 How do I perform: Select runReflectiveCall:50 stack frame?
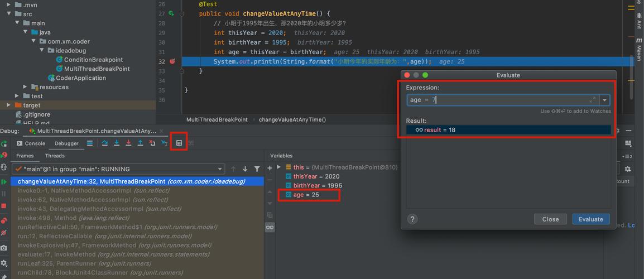tap(137, 227)
